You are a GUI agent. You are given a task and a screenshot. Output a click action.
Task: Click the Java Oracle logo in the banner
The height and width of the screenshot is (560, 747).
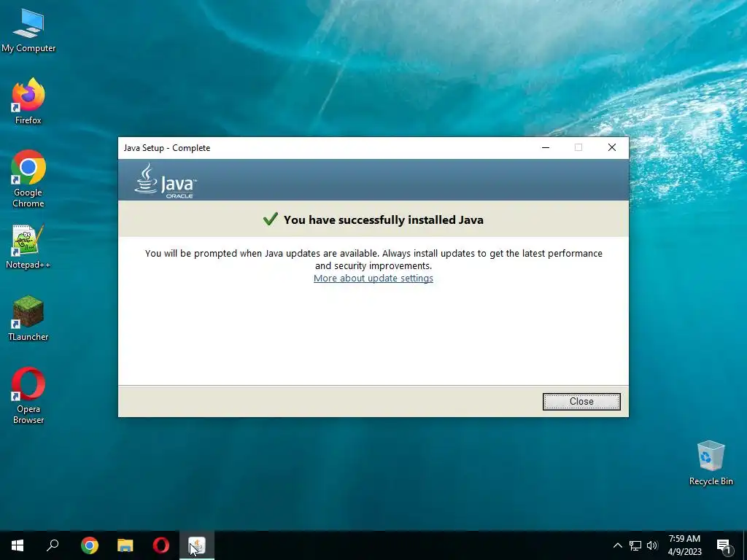point(166,181)
